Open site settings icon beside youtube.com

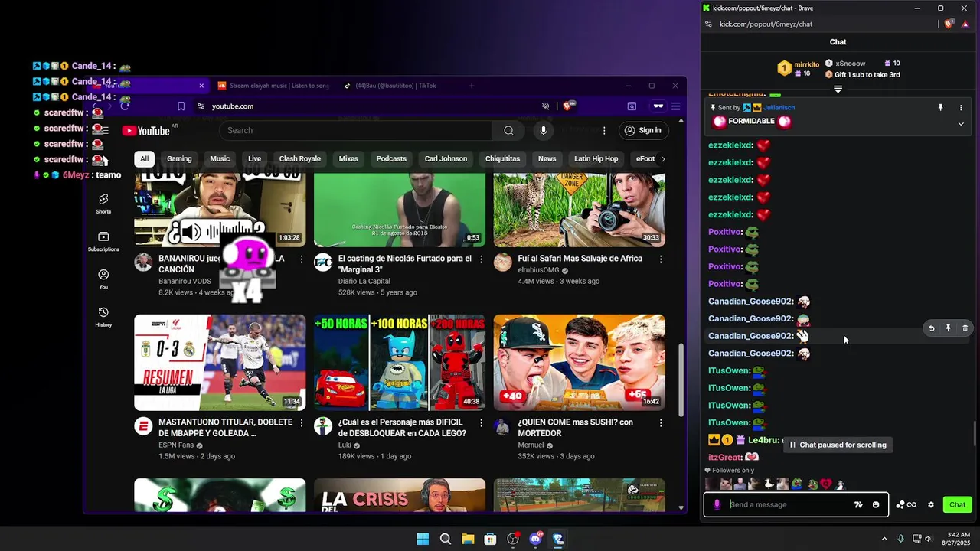[x=201, y=106]
